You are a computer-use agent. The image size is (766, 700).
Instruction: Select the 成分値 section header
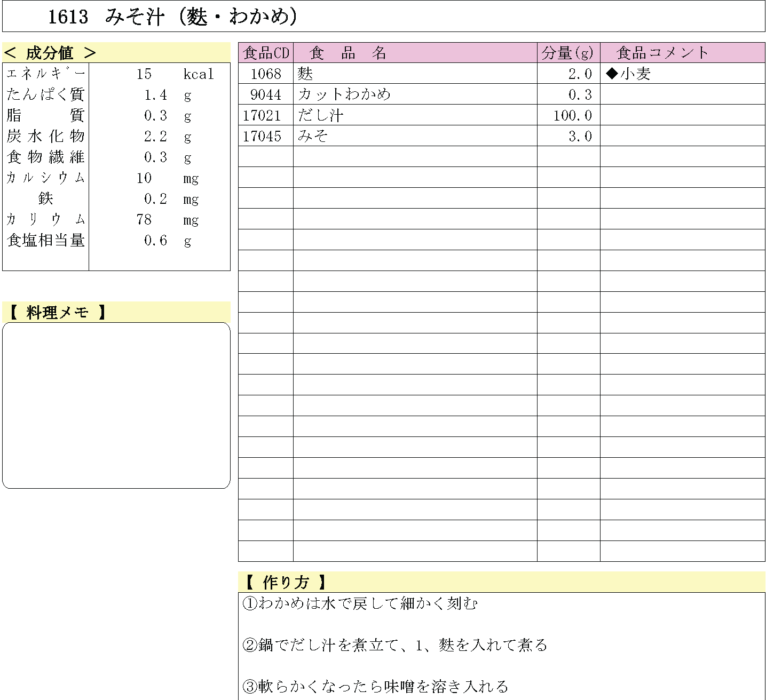(50, 53)
